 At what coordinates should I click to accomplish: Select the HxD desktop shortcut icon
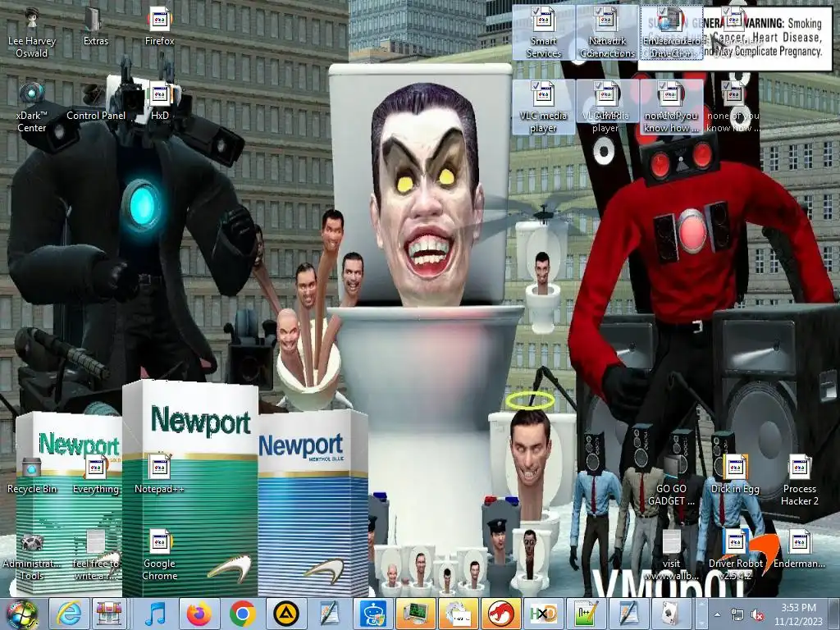pos(160,102)
